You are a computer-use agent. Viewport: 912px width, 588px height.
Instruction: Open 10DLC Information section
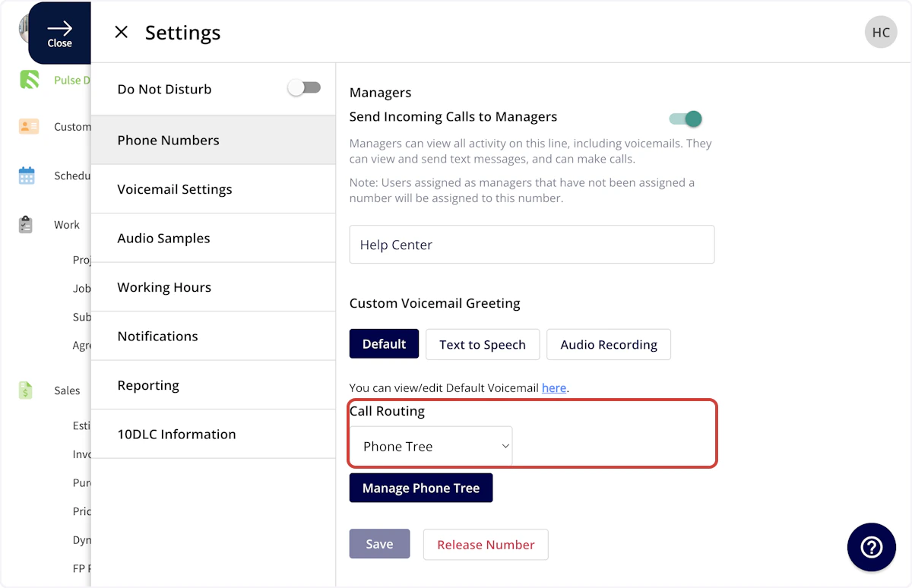pos(213,434)
